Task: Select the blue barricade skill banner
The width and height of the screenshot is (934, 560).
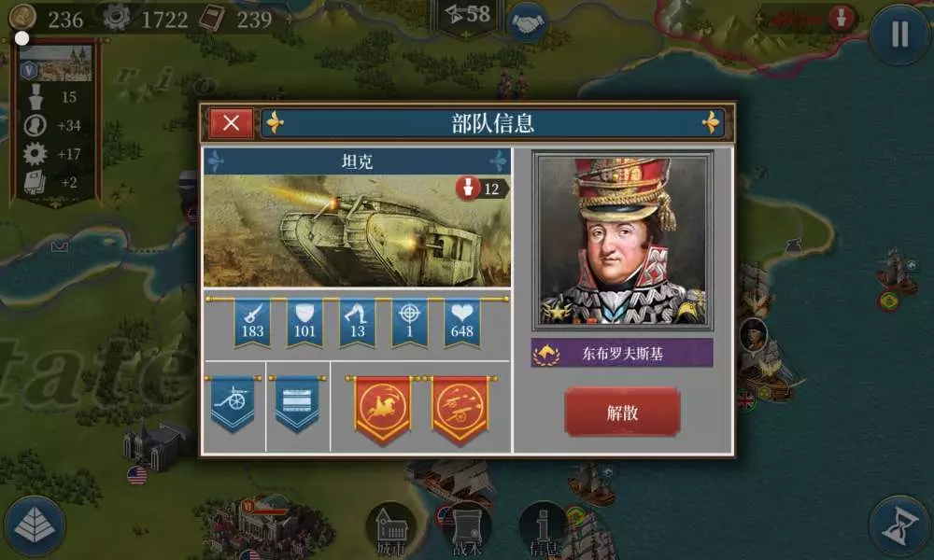Action: (297, 405)
